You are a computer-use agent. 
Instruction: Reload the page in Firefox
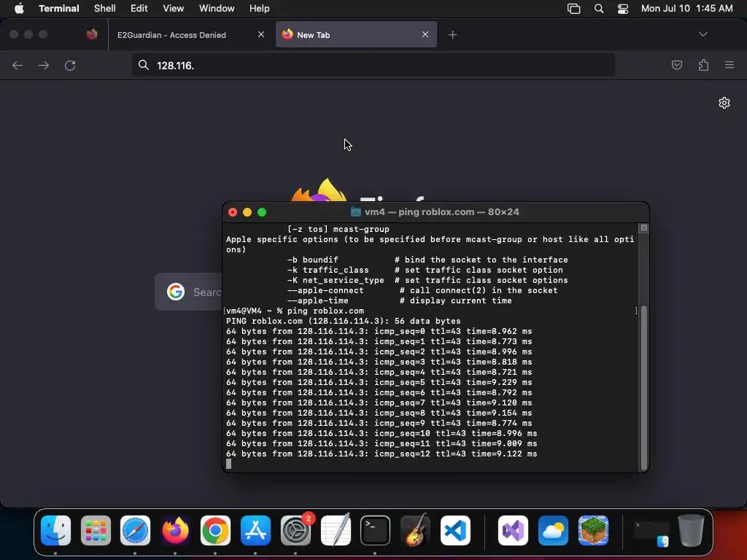point(70,66)
